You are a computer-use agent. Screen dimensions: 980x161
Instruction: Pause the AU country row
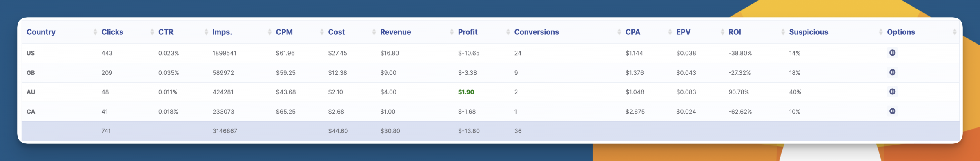pyautogui.click(x=892, y=92)
